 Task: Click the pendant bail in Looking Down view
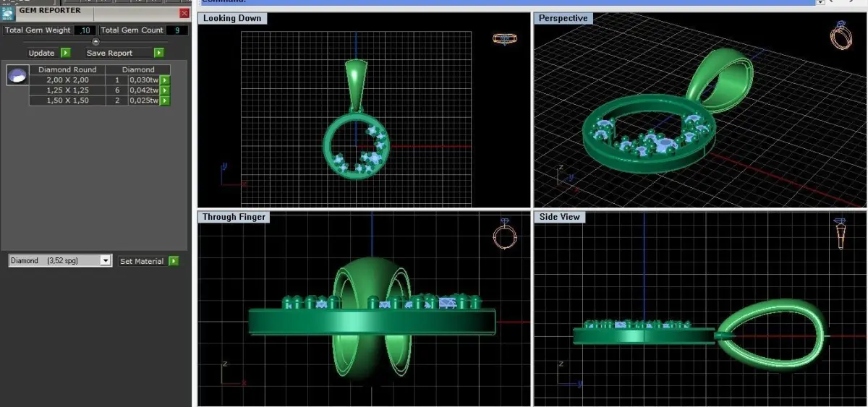click(x=355, y=85)
